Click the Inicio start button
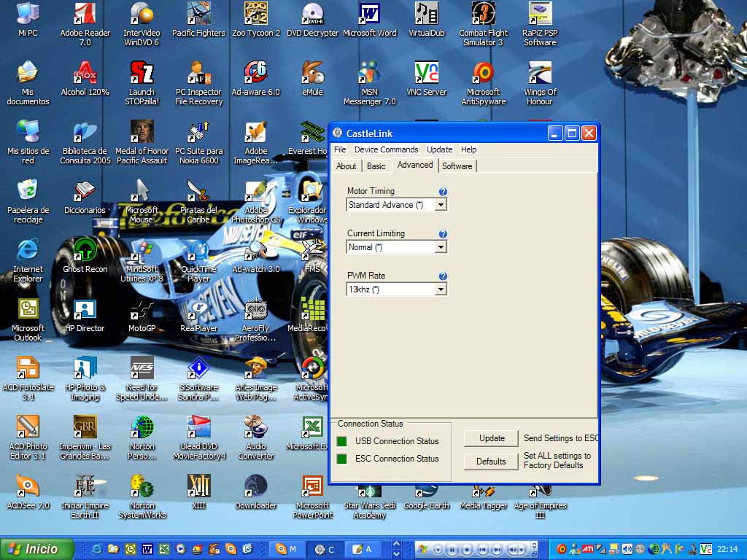The height and width of the screenshot is (560, 747). [x=37, y=549]
